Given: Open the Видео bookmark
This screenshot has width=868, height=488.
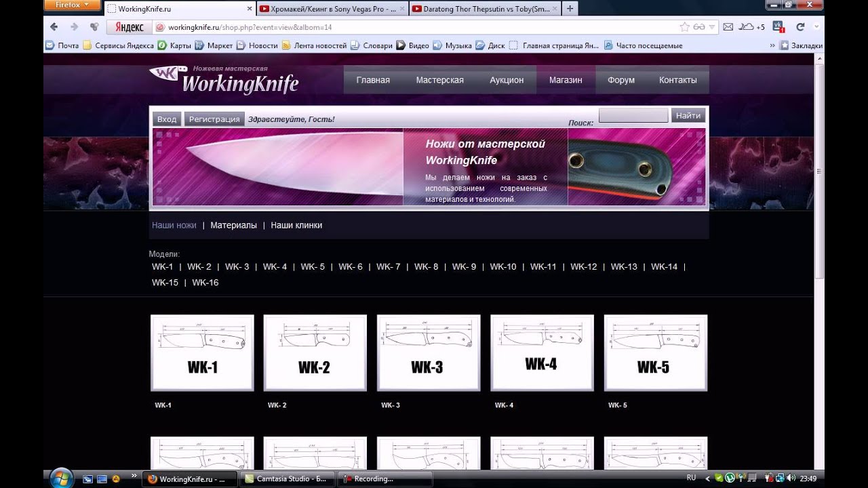Looking at the screenshot, I should point(412,45).
